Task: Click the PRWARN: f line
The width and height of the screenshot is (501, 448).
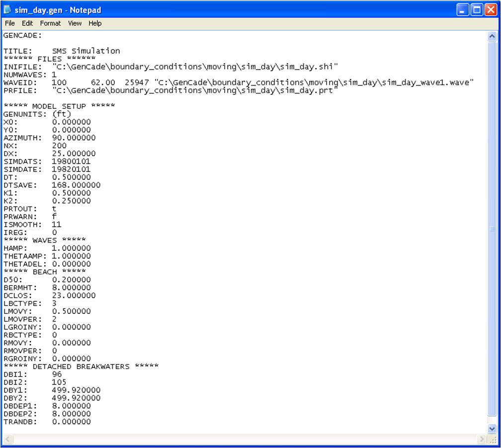Action: [30, 217]
